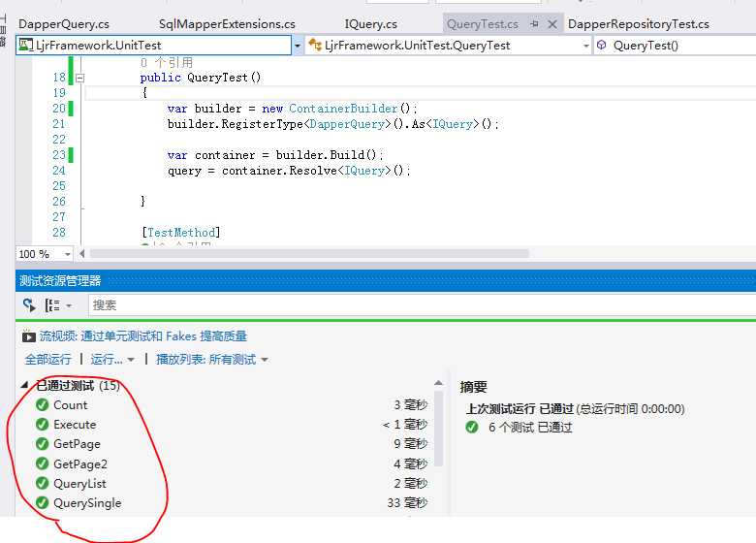Switch to the DapperQuery.cs tab
This screenshot has width=756, height=543.
[64, 23]
